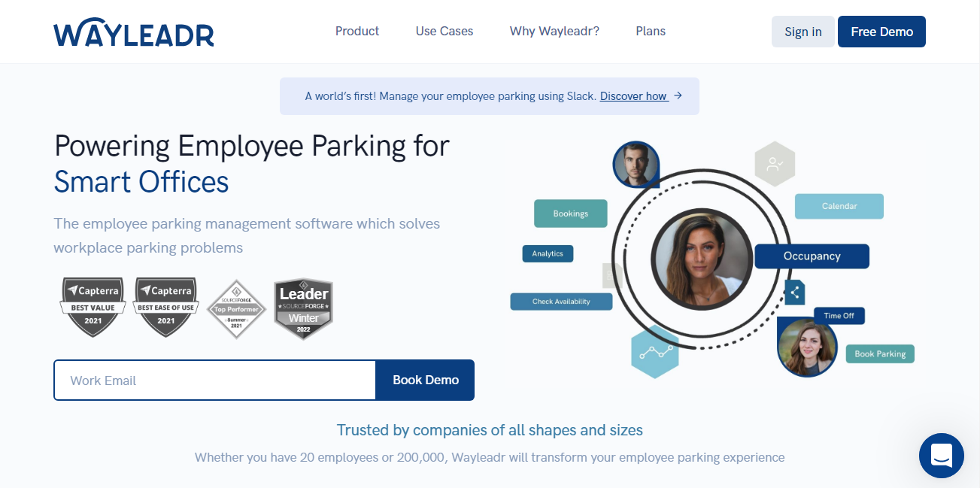Focus the Work Email field

[x=215, y=380]
